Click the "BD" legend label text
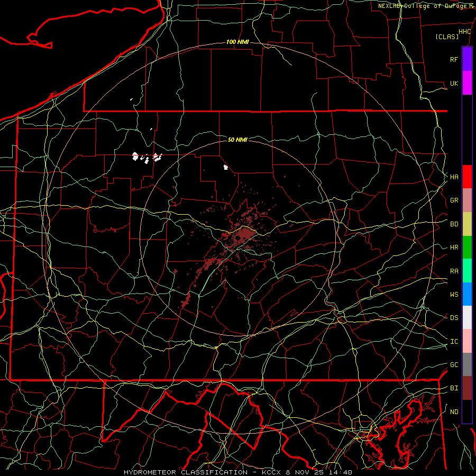The height and width of the screenshot is (476, 476). pyautogui.click(x=454, y=224)
